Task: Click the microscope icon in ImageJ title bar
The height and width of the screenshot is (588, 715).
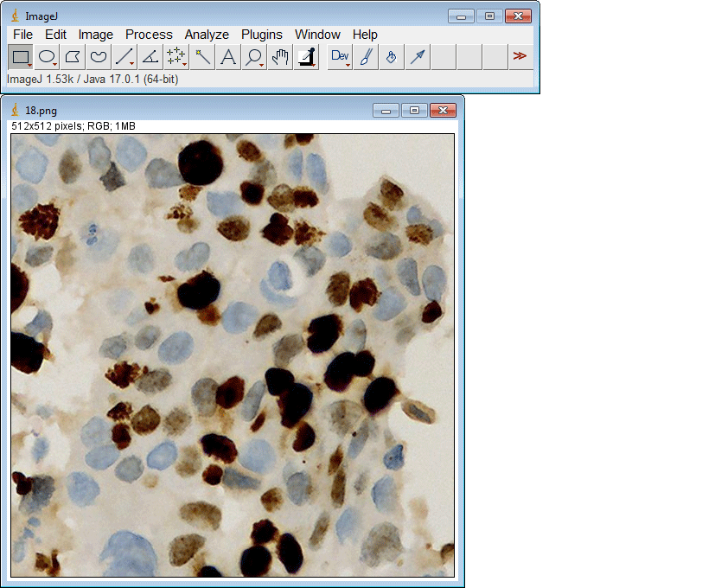Action: point(15,16)
